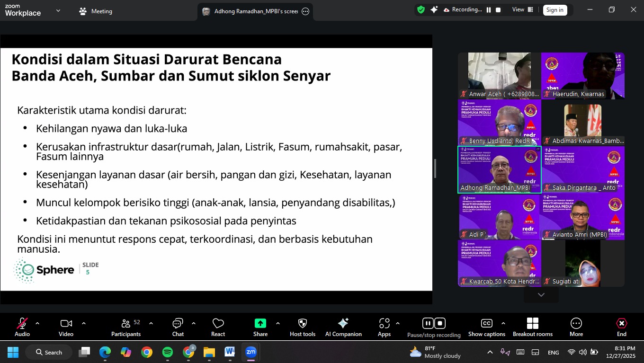Turn on camera with Video button

[66, 327]
